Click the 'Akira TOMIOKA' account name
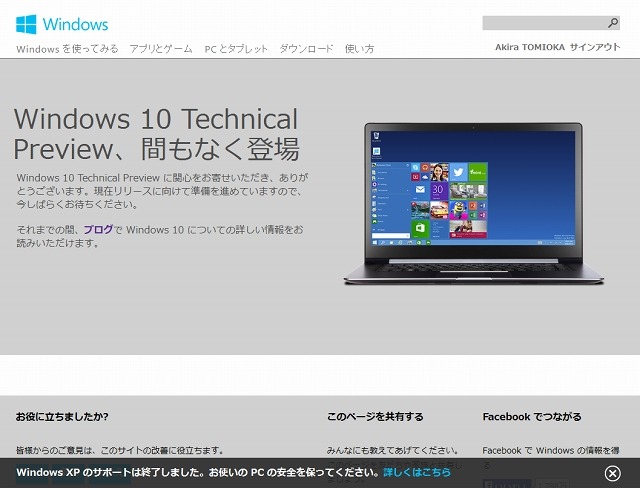640x488 pixels. click(530, 47)
